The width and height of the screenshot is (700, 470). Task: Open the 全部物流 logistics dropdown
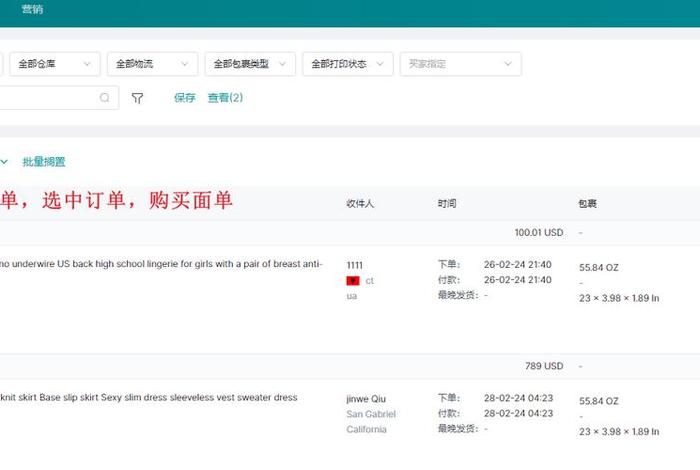(152, 64)
